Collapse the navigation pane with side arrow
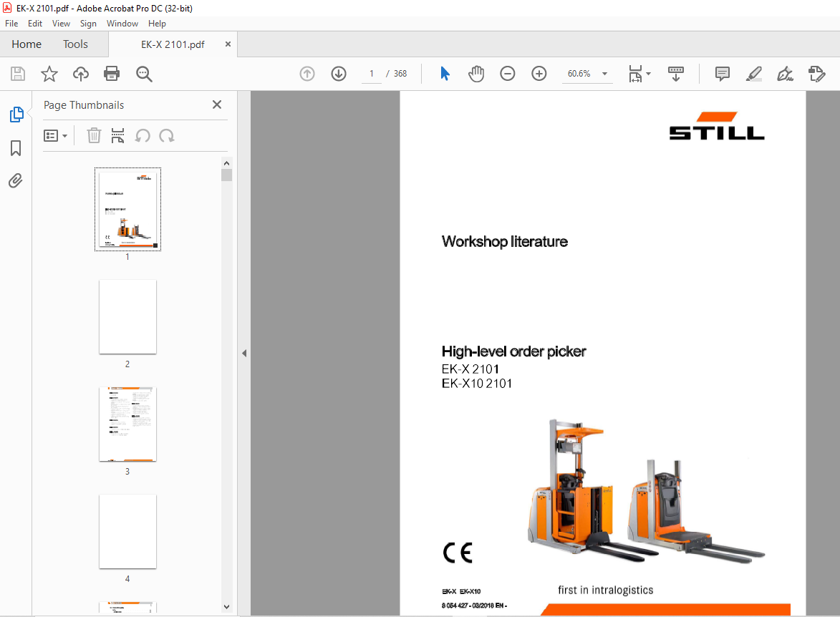This screenshot has height=617, width=840. (x=244, y=353)
